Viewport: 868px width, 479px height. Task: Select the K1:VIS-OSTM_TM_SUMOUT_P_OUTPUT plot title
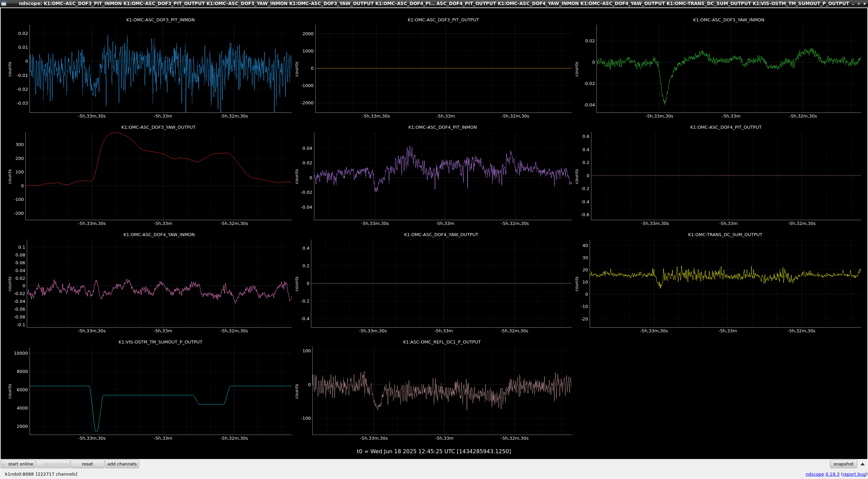160,342
